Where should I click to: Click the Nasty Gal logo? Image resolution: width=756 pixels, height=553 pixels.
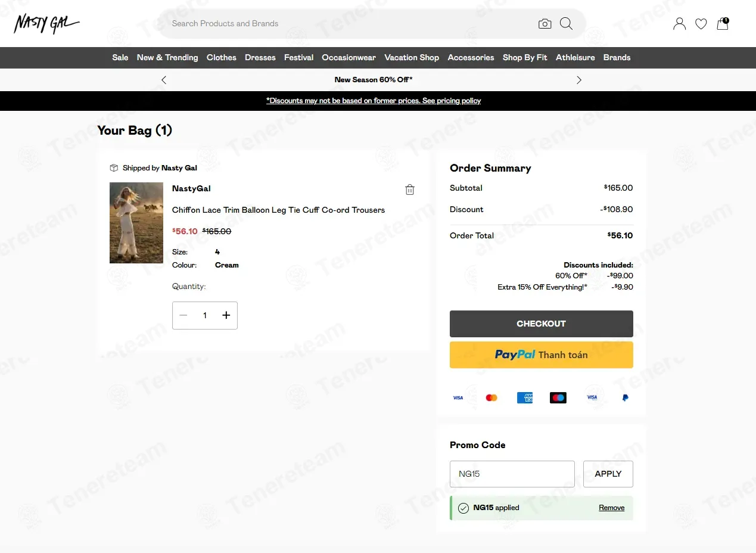click(46, 24)
